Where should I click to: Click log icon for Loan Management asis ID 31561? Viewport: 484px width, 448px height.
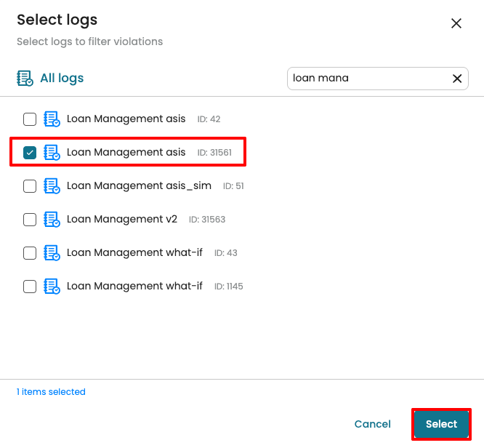coord(52,153)
